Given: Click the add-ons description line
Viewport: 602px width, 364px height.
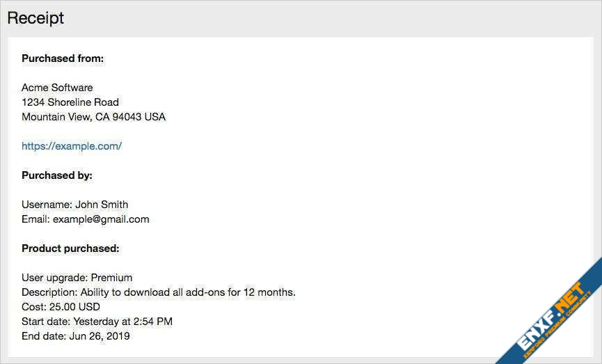Looking at the screenshot, I should coord(159,292).
